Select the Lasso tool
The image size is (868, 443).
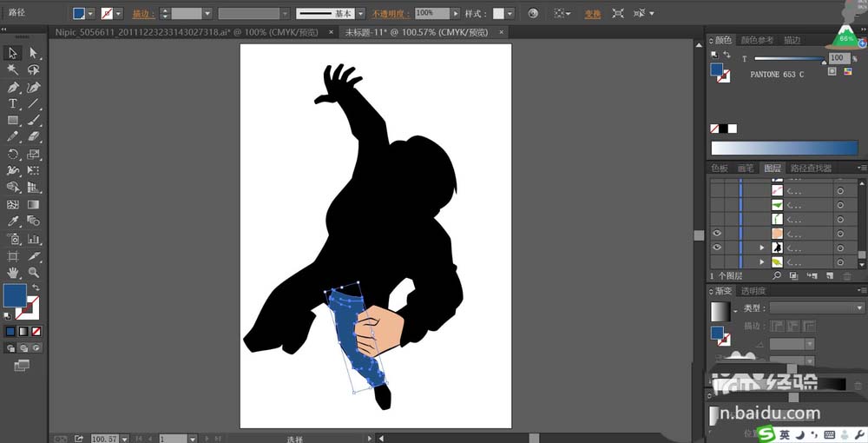33,69
